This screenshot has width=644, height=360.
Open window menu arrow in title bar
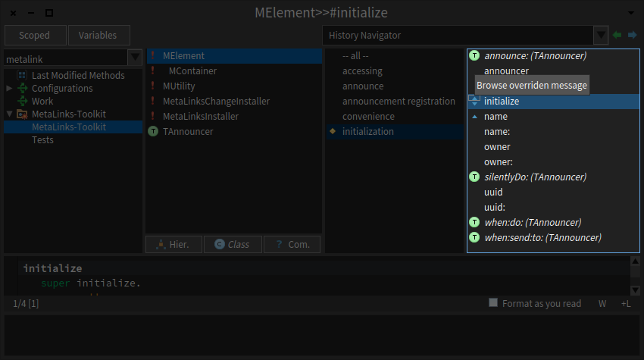(631, 13)
